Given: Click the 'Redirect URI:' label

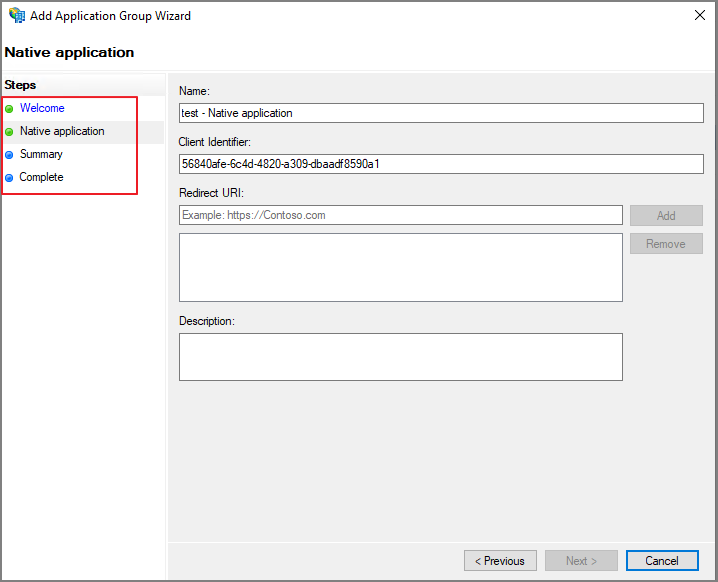Looking at the screenshot, I should (x=212, y=193).
